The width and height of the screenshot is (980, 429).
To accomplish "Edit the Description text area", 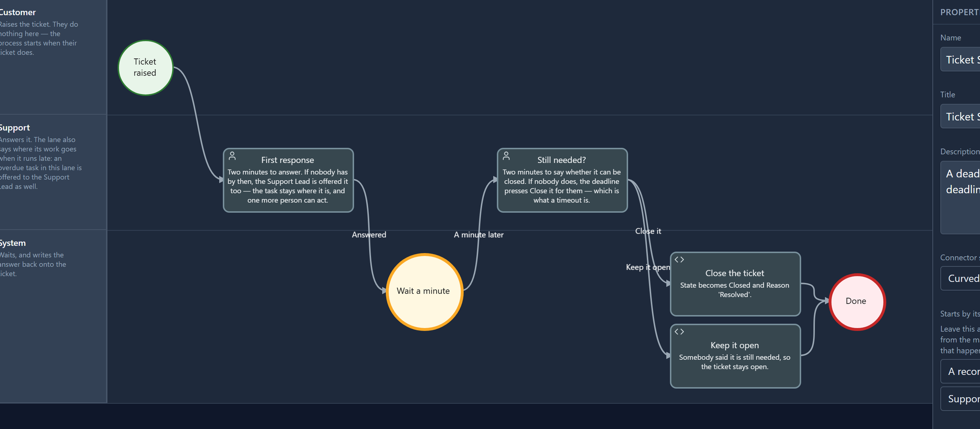I will (x=960, y=198).
